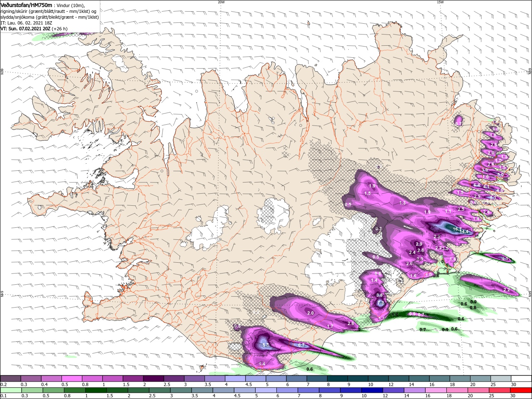Image resolution: width=532 pixels, height=399 pixels.
Task: Click the lower legend dark green swatch labeled 1
Action: coord(96,390)
